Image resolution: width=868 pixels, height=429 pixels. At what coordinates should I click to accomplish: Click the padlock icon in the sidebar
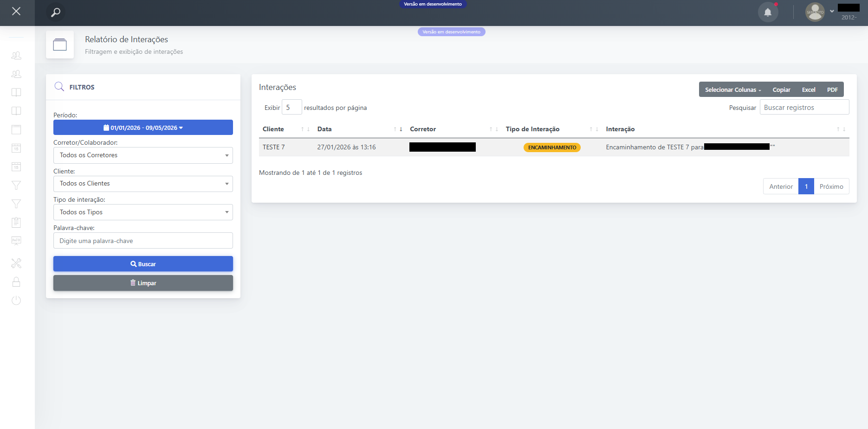[16, 282]
